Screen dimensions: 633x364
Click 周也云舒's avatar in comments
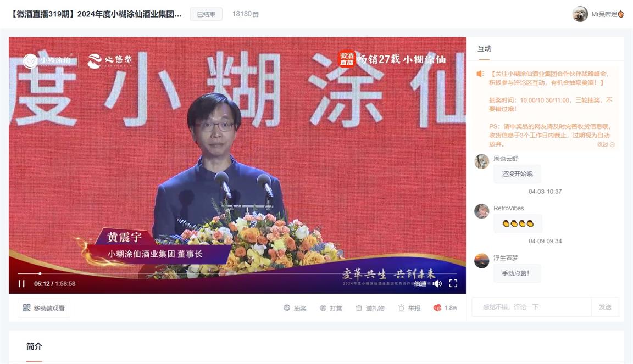pos(481,161)
